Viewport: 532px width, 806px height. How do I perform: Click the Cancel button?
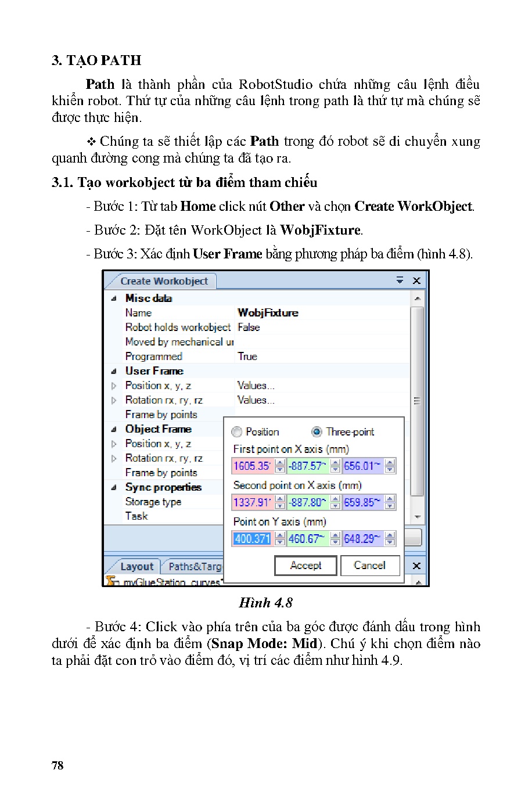(x=369, y=566)
